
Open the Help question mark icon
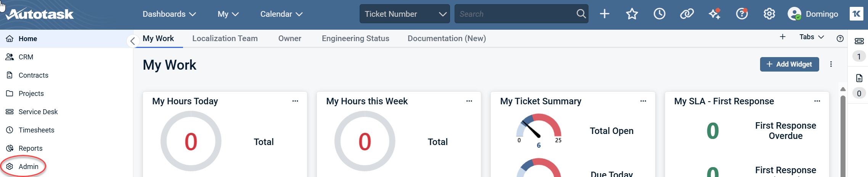tap(742, 14)
